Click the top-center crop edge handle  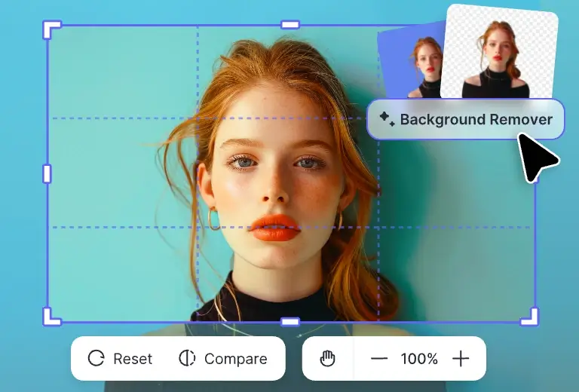tap(290, 25)
